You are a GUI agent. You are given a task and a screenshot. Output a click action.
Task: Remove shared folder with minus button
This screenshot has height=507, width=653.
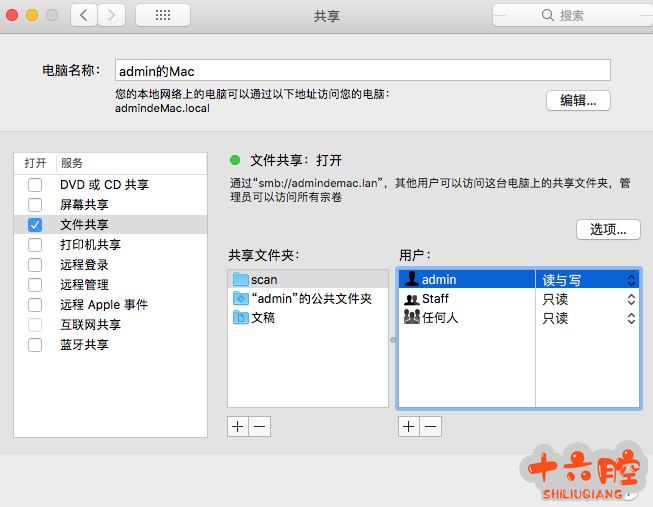tap(260, 426)
